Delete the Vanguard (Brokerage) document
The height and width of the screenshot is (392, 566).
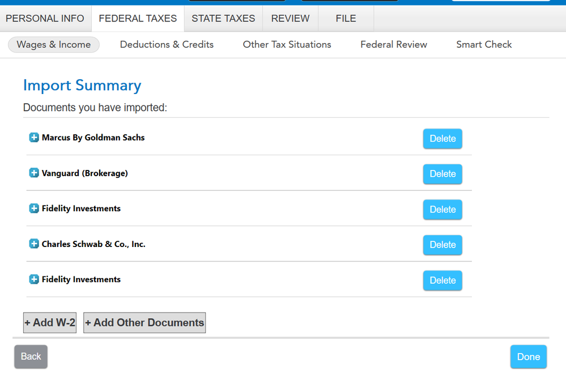coord(442,174)
